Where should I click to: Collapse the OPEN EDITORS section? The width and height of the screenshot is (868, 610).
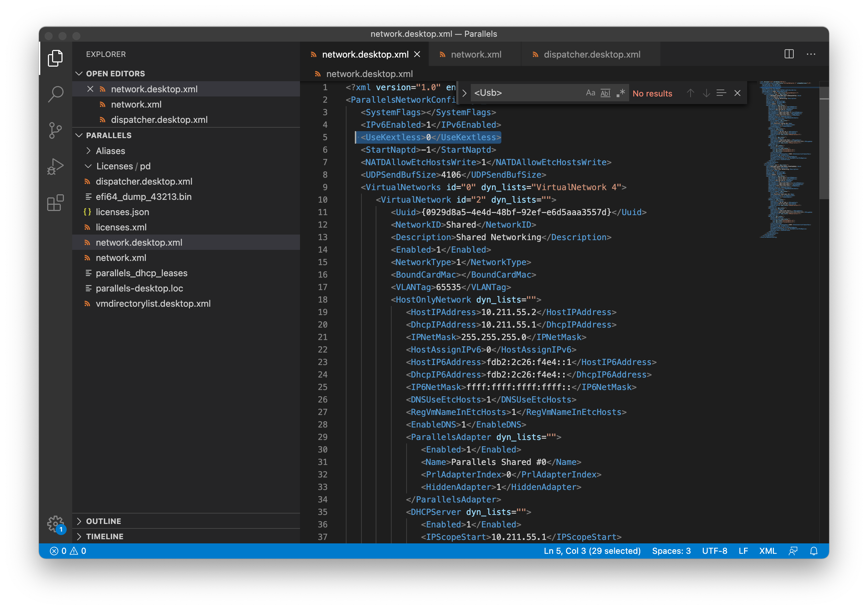tap(186, 74)
